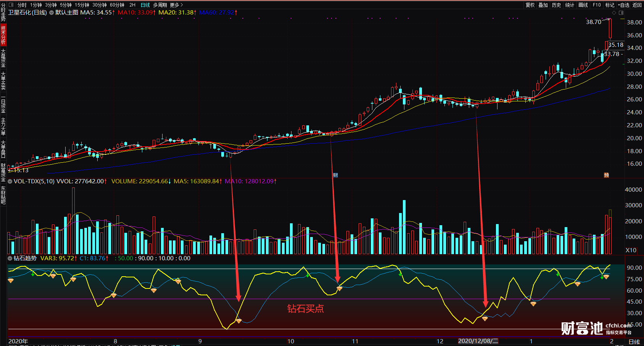Click the MA10: 33.09 indicator value
Screen dimensions: 644x346
137,13
